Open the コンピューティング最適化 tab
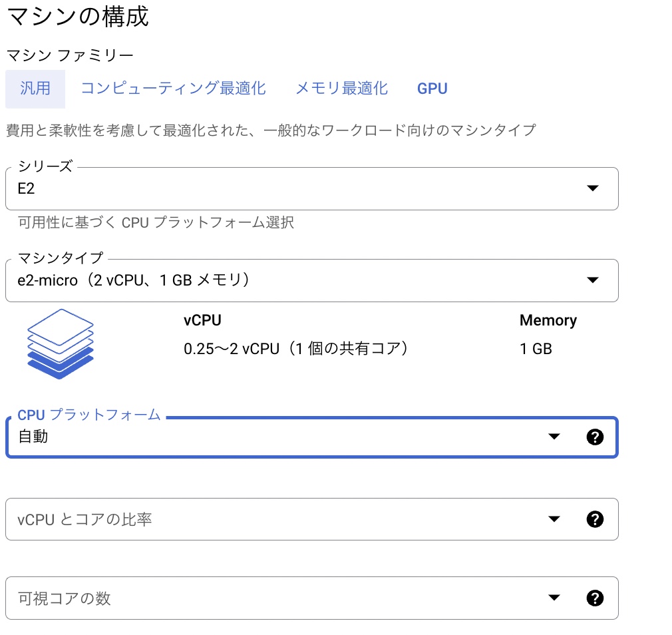The height and width of the screenshot is (635, 672). [172, 88]
